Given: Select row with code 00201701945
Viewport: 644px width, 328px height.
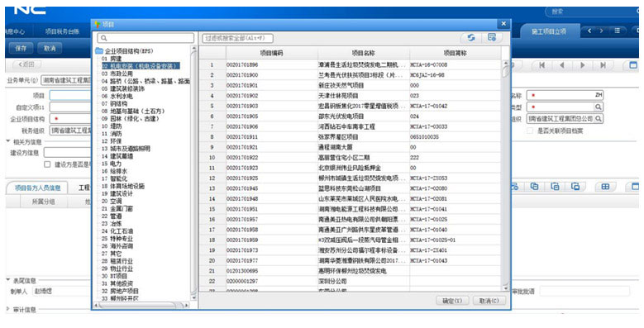Looking at the screenshot, I should (350, 188).
